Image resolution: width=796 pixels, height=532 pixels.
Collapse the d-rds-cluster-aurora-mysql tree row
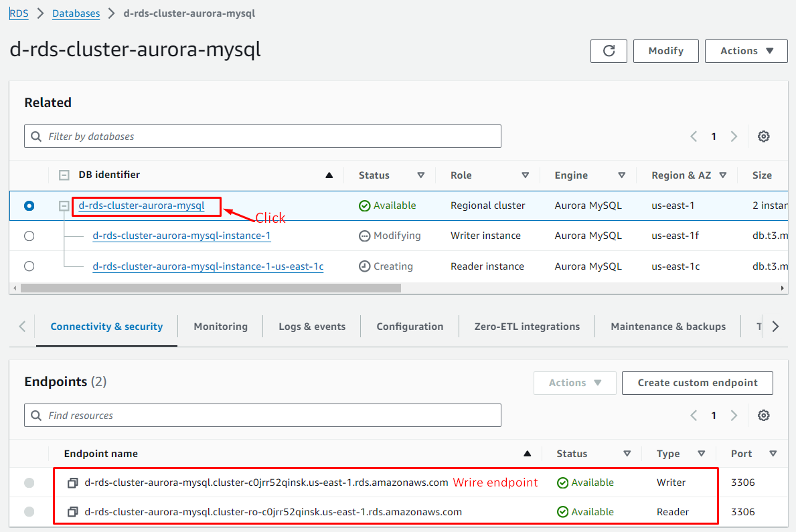64,206
